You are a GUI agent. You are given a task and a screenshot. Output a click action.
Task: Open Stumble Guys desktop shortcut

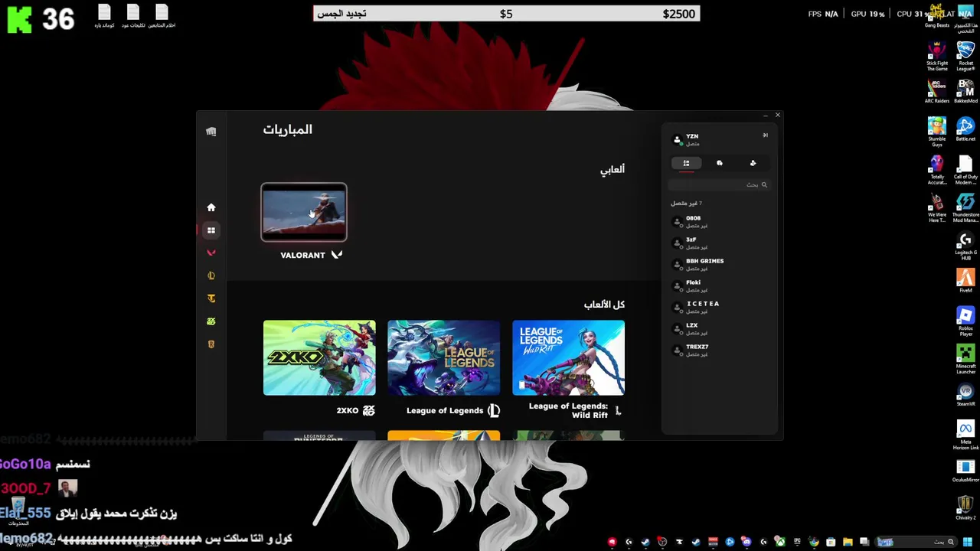[x=937, y=132]
